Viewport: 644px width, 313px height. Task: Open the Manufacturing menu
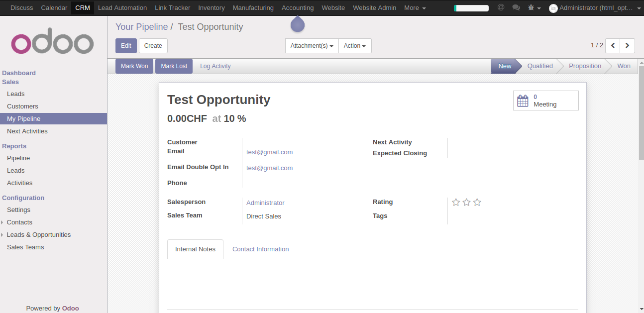pyautogui.click(x=253, y=8)
